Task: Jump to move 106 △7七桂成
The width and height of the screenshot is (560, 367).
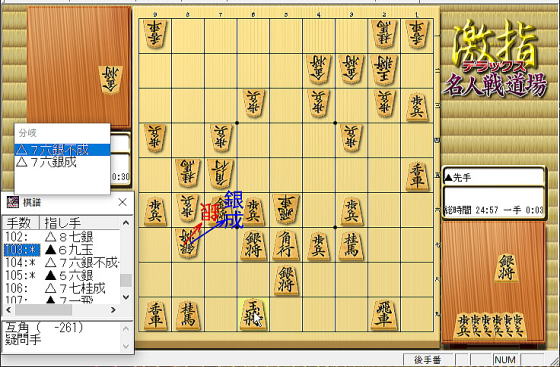Action: click(x=62, y=288)
